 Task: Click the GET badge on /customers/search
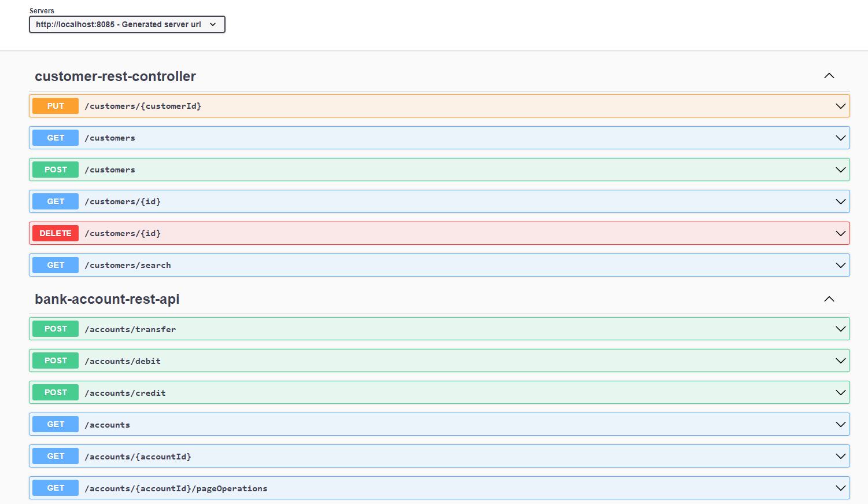click(x=55, y=265)
